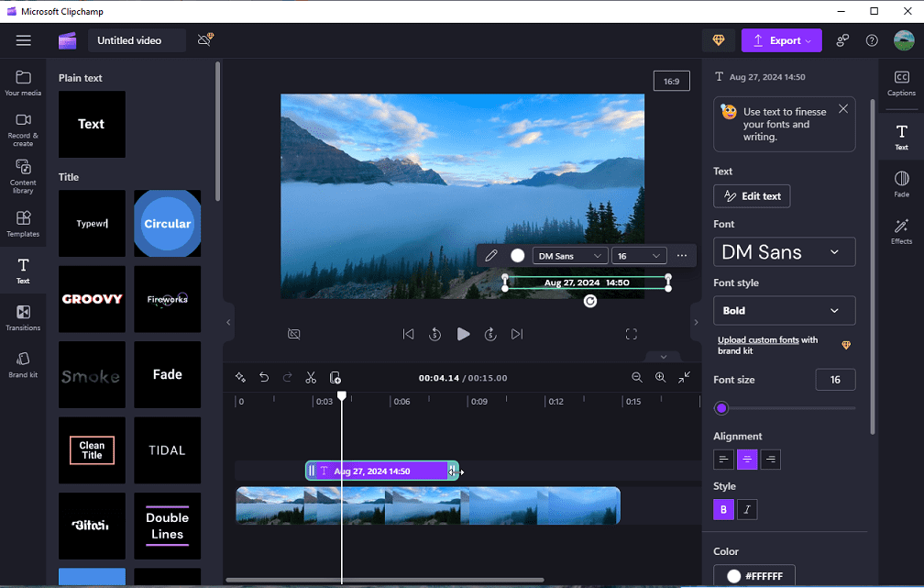Select the Typewriter title style
The image size is (924, 588).
pos(92,224)
